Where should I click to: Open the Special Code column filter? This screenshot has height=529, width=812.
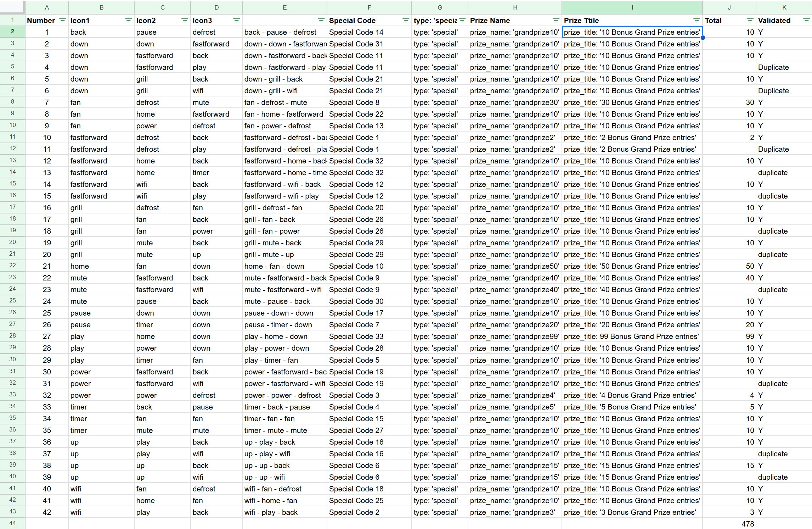click(x=406, y=21)
